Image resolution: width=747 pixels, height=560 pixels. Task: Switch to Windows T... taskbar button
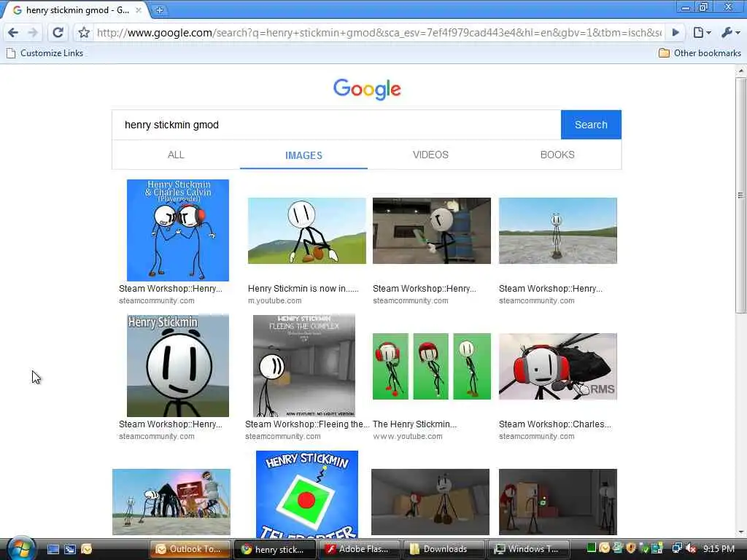click(x=530, y=549)
